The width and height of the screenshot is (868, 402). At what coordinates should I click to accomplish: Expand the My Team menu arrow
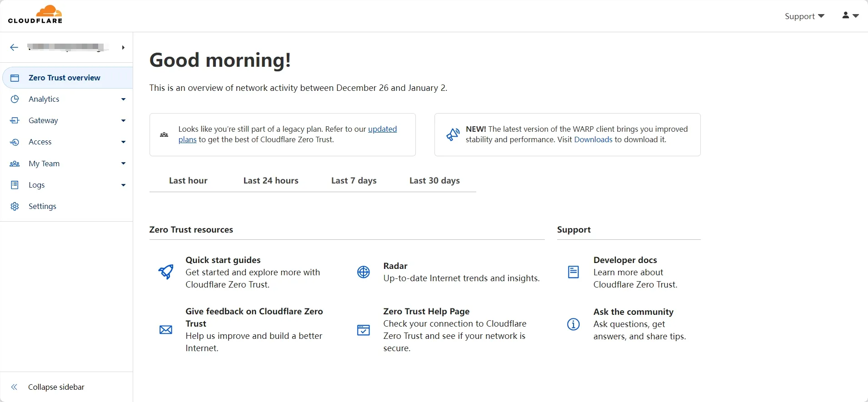point(123,164)
